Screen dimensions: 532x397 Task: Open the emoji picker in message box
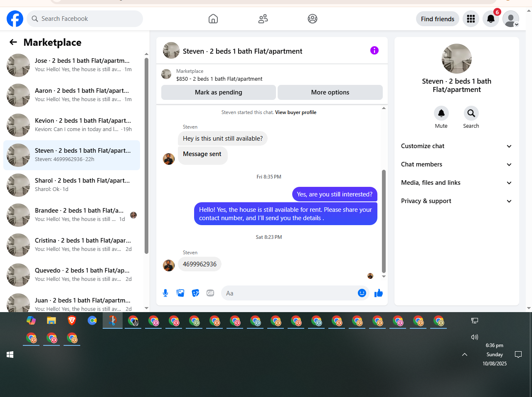coord(362,293)
